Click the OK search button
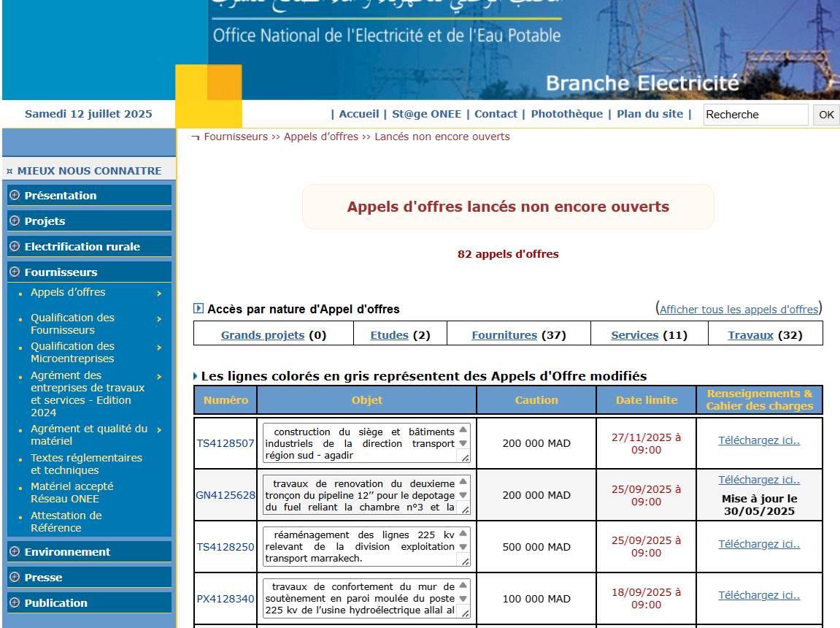 [826, 115]
